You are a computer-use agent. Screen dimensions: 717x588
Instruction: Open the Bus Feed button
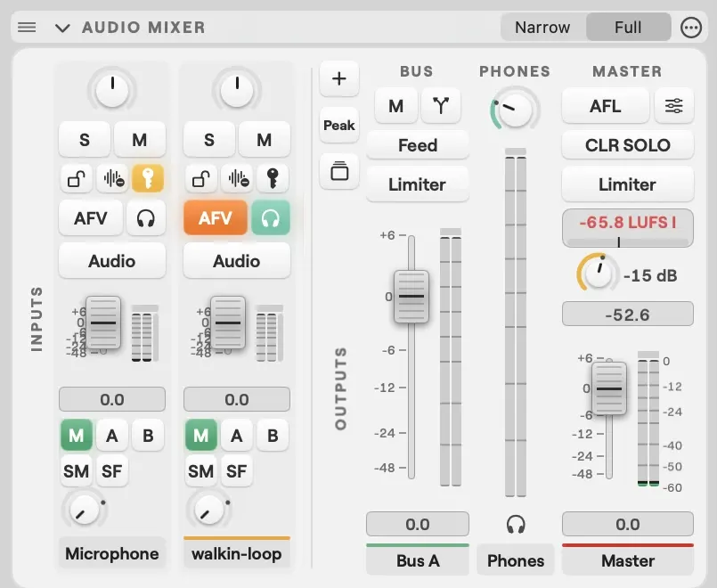[x=418, y=145]
